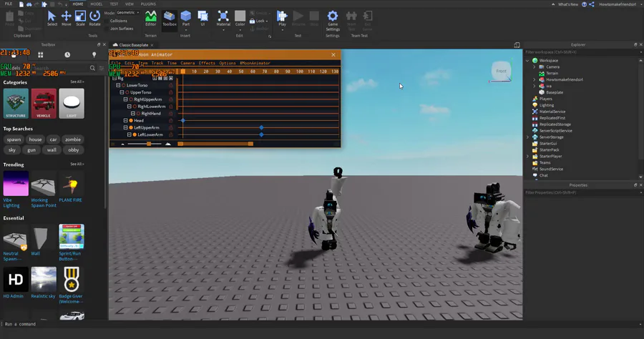Choose the Select tool in ribbon

pyautogui.click(x=52, y=19)
